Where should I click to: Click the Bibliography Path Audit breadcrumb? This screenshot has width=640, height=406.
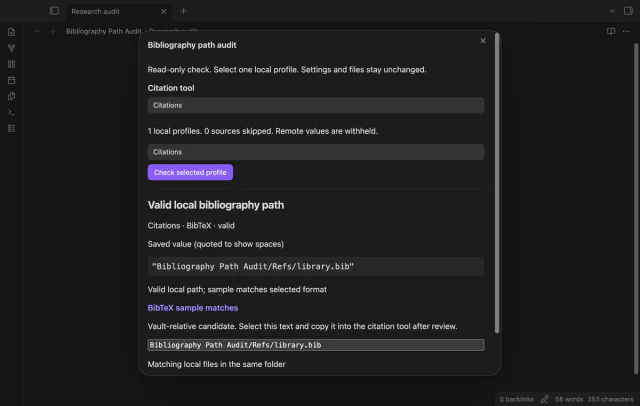104,31
